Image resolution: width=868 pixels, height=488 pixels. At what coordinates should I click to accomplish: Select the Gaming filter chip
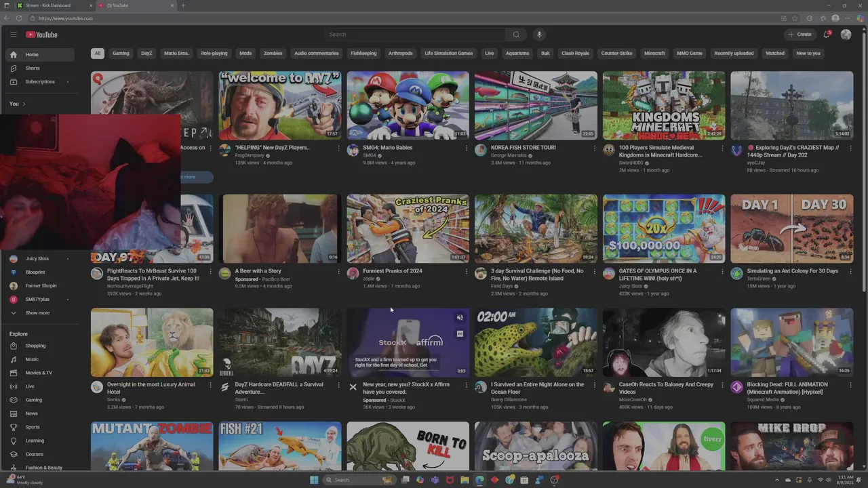[121, 53]
